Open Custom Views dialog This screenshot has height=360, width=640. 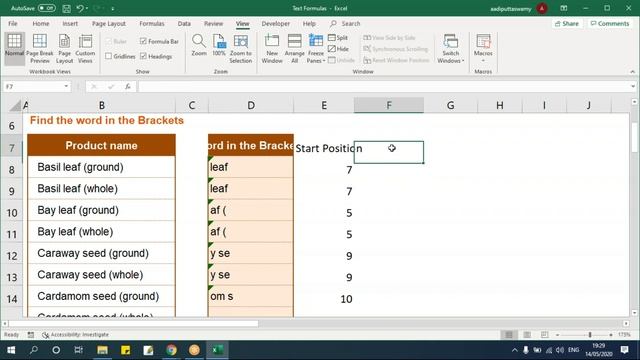click(x=85, y=49)
